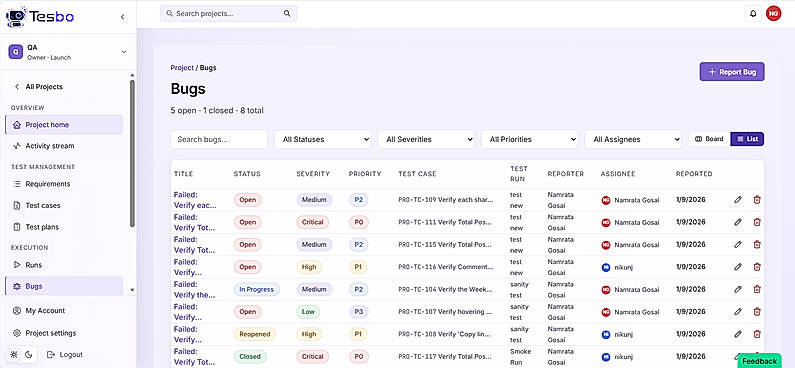Viewport: 795px width, 368px height.
Task: Open the red user avatar menu
Action: point(773,14)
